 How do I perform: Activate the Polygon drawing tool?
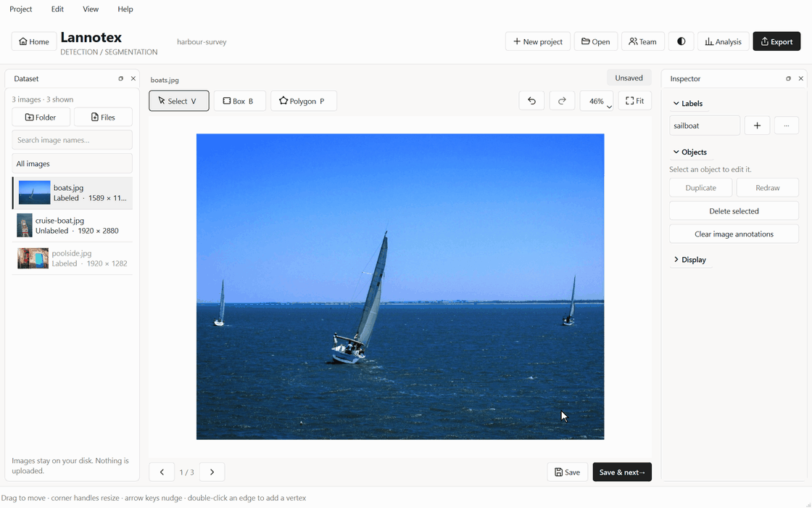(304, 101)
